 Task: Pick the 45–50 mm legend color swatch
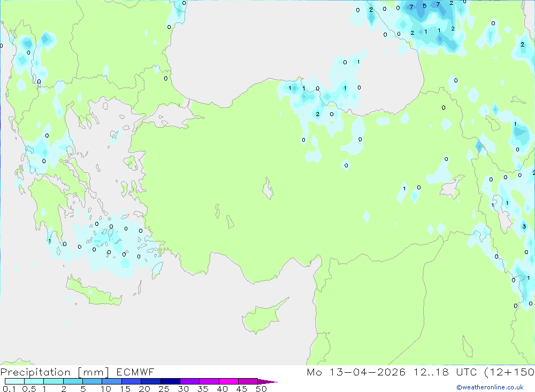tap(248, 381)
